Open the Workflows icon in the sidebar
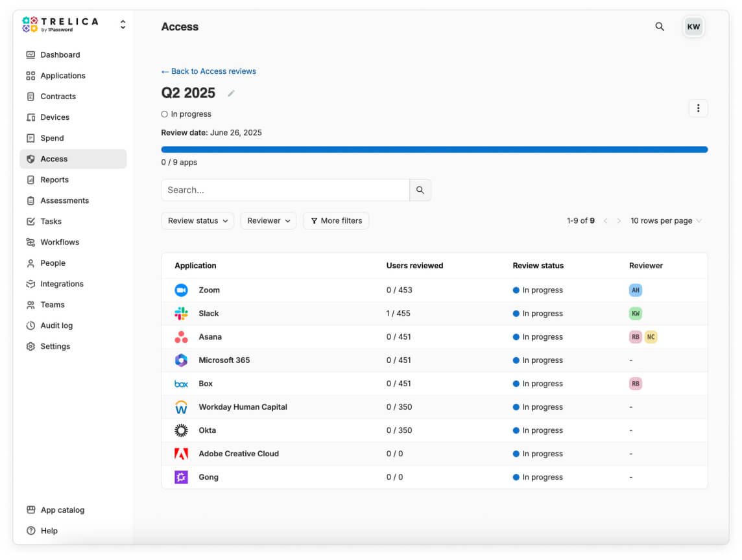Screen dimensions: 742x560 30,242
